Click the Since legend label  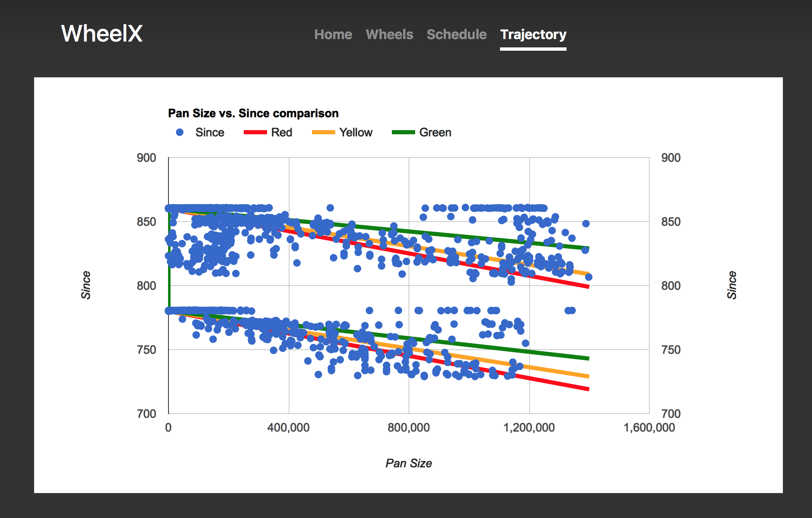point(210,132)
